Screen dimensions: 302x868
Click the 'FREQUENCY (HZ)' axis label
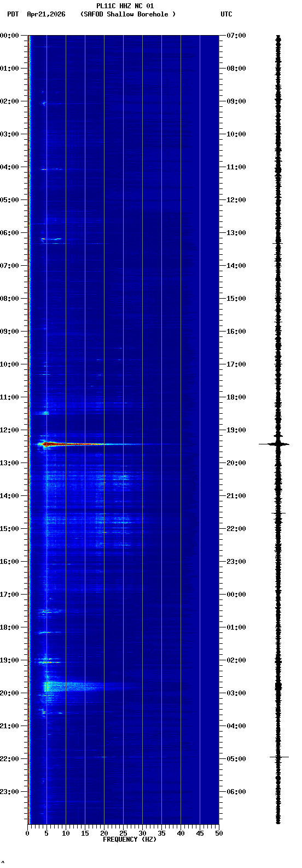click(x=130, y=840)
